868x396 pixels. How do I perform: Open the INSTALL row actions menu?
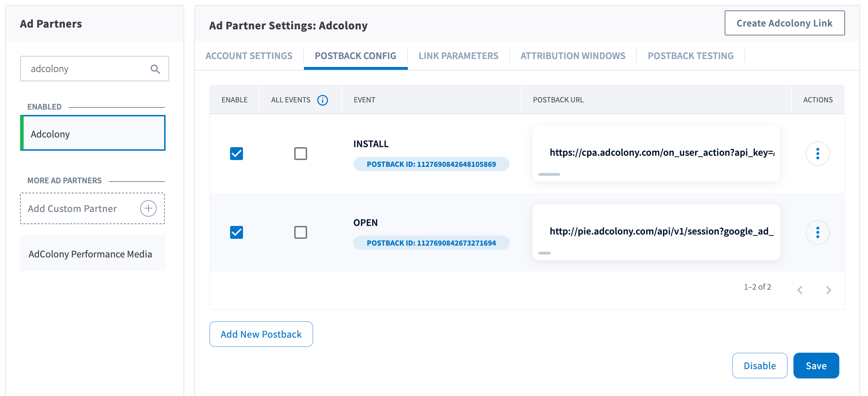(817, 154)
